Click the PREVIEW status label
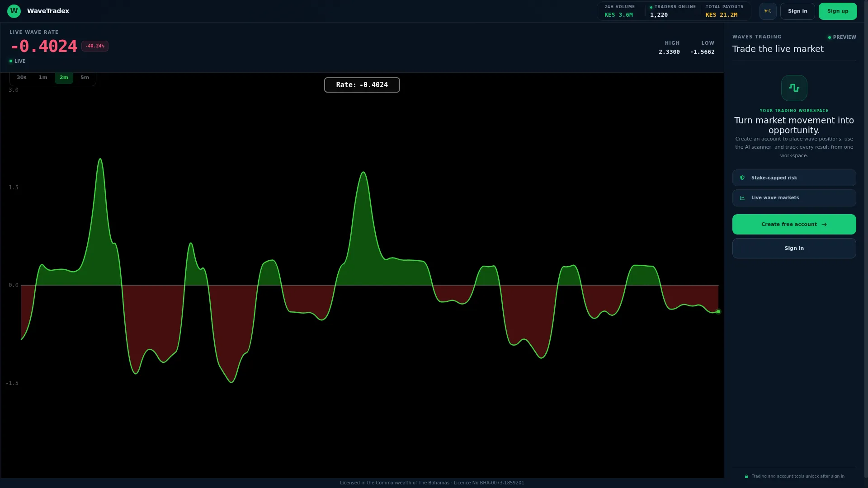The image size is (868, 488). (842, 38)
